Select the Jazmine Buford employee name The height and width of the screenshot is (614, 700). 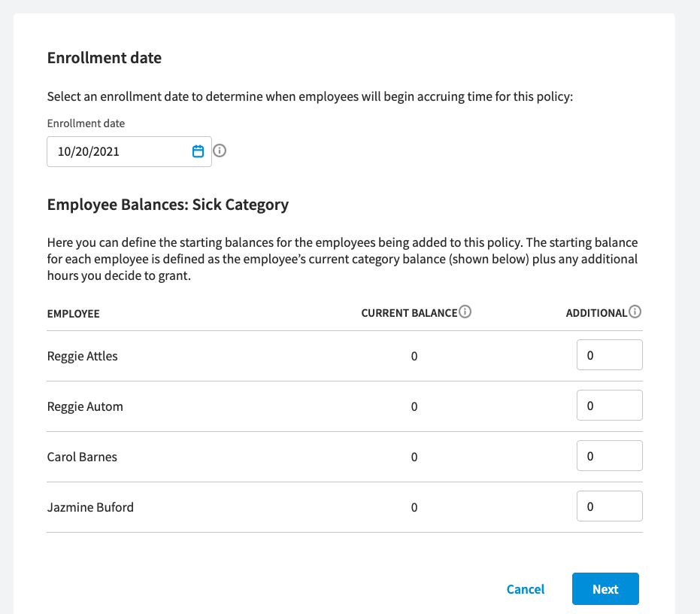pyautogui.click(x=91, y=508)
